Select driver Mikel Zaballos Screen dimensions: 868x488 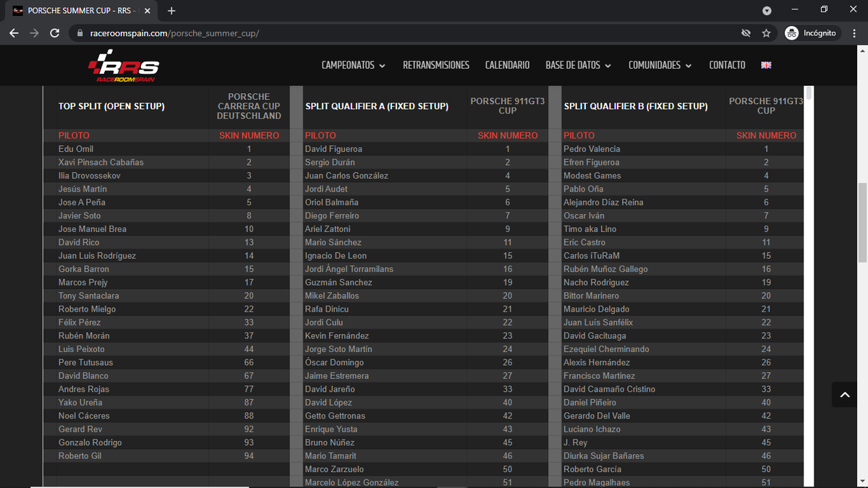point(332,296)
